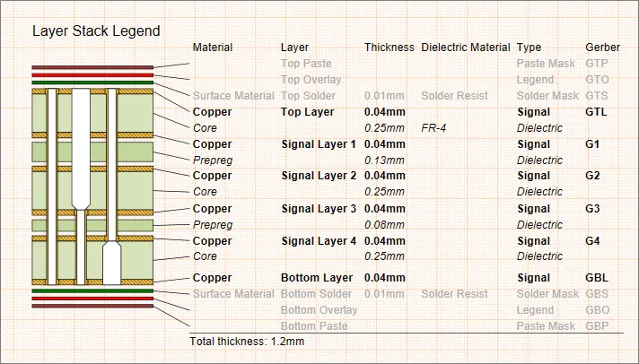
Task: Click the 'Gerber' column header
Action: [x=602, y=48]
